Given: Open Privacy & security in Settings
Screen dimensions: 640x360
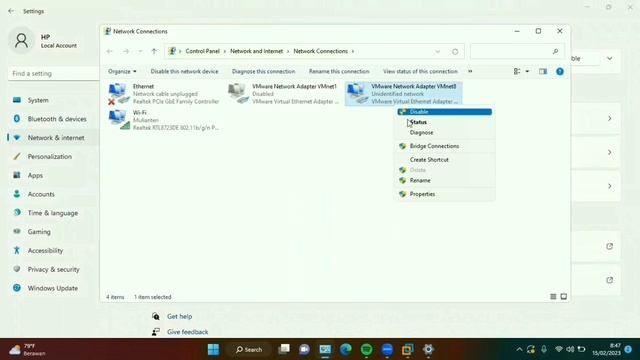Looking at the screenshot, I should [53, 269].
